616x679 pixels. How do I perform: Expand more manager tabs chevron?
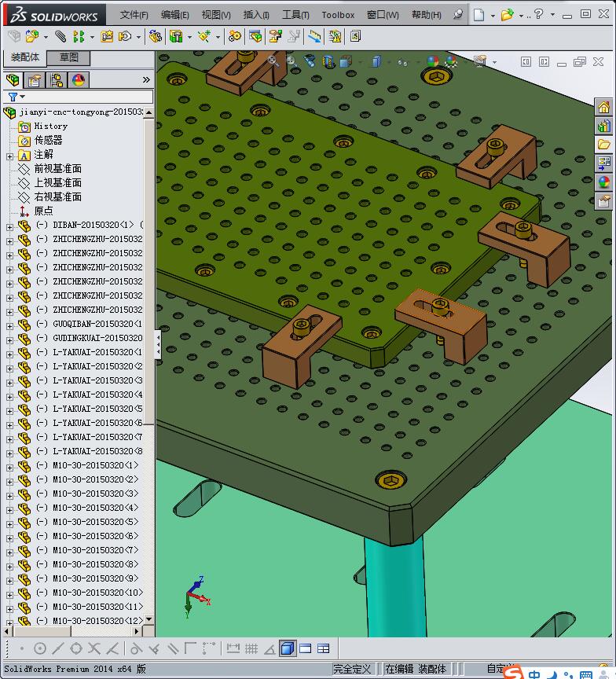pos(146,79)
